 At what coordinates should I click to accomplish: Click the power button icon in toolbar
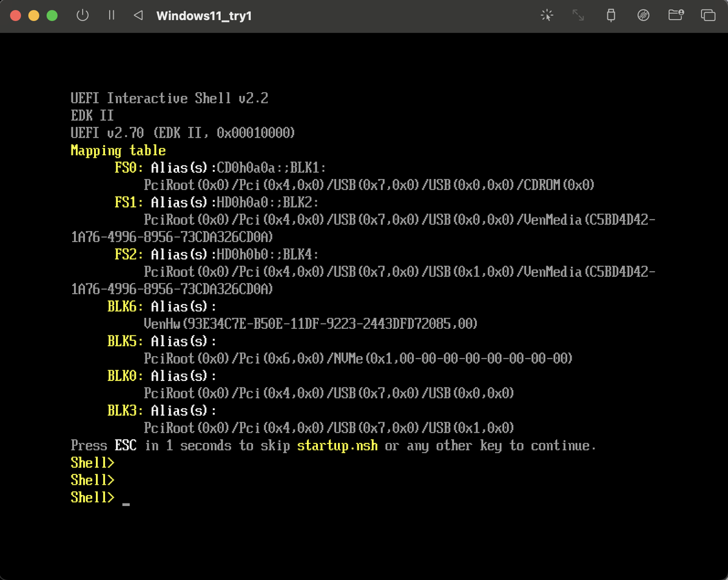click(x=83, y=15)
